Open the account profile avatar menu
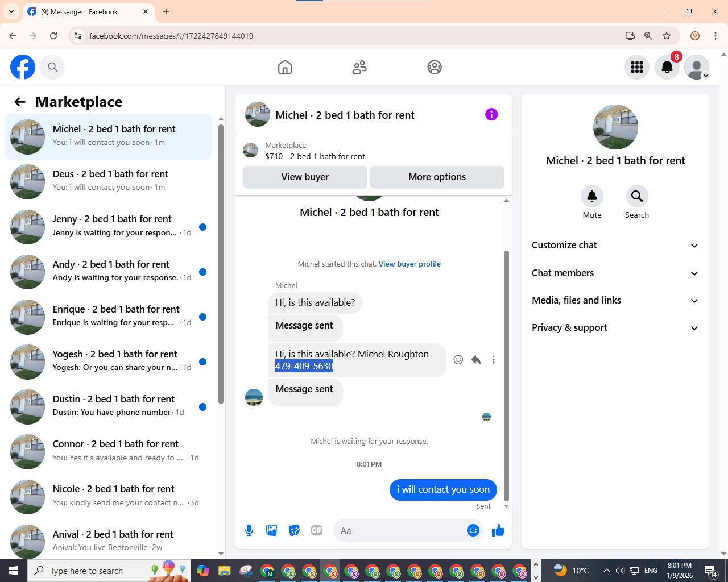This screenshot has height=582, width=728. (697, 67)
